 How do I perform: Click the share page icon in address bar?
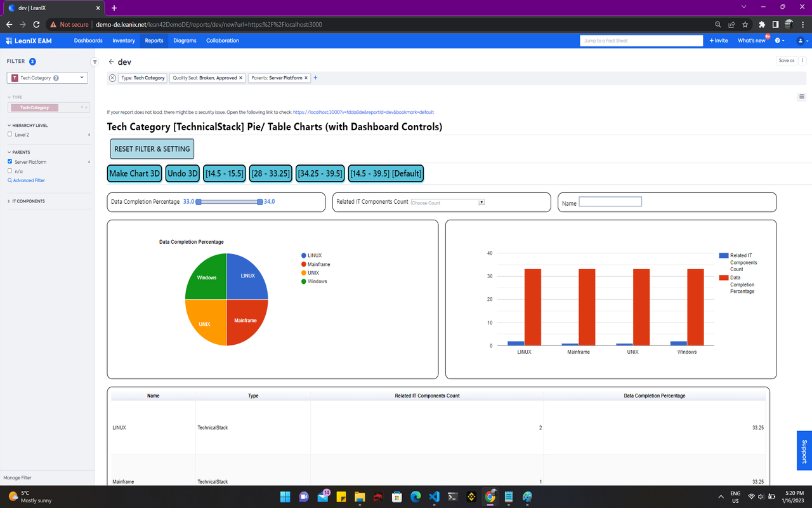pyautogui.click(x=731, y=25)
